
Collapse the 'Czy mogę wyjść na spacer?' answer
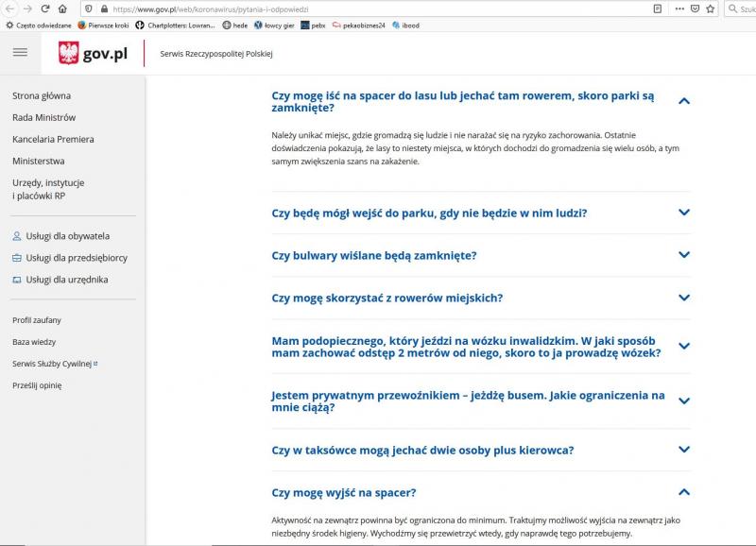click(x=684, y=492)
